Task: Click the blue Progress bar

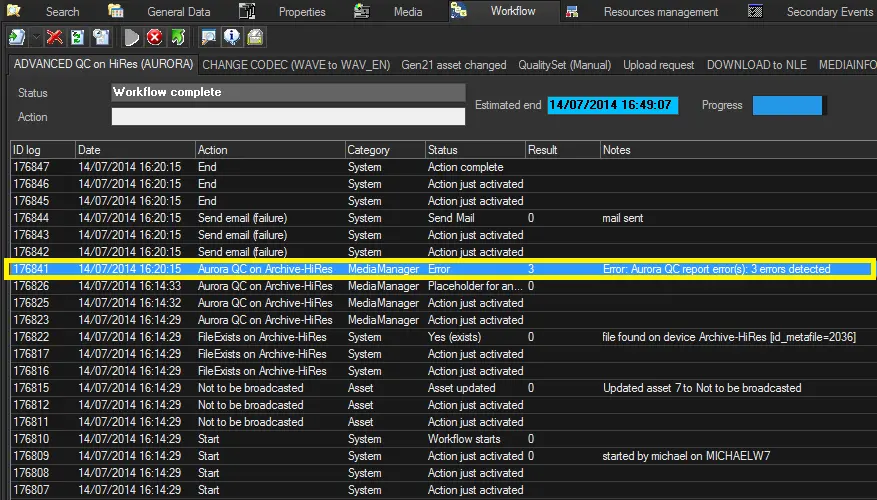Action: click(787, 105)
